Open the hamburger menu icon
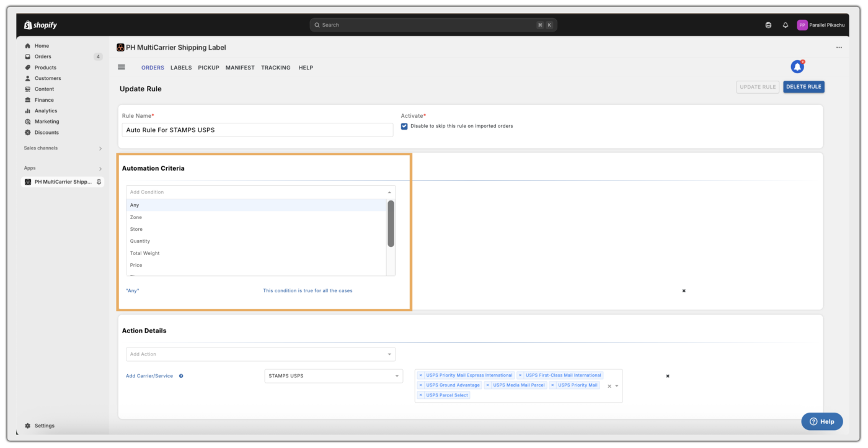The image size is (868, 448). coord(122,67)
